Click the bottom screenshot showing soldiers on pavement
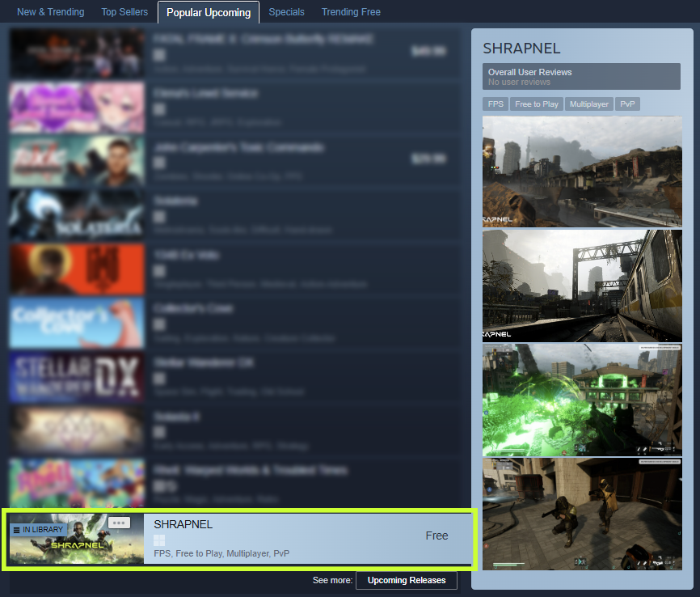The image size is (700, 597). tap(582, 514)
